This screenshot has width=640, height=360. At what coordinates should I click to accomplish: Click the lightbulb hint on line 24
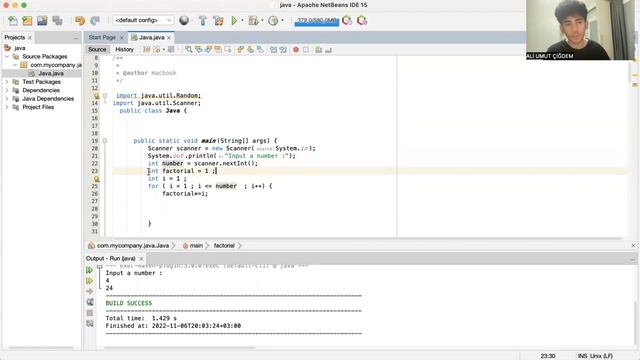coord(97,179)
